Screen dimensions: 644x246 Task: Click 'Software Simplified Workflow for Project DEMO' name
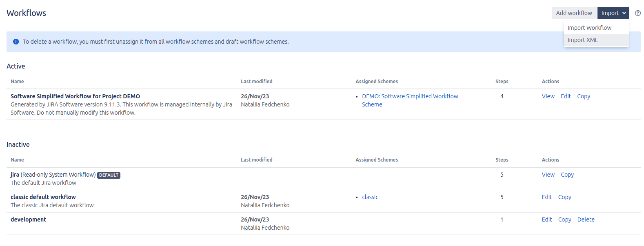pyautogui.click(x=75, y=96)
